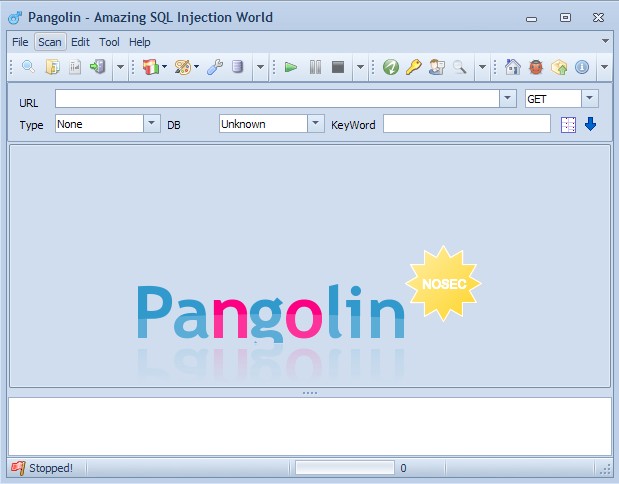
Task: Click the list grid icon beside KeyWord
Action: (568, 125)
